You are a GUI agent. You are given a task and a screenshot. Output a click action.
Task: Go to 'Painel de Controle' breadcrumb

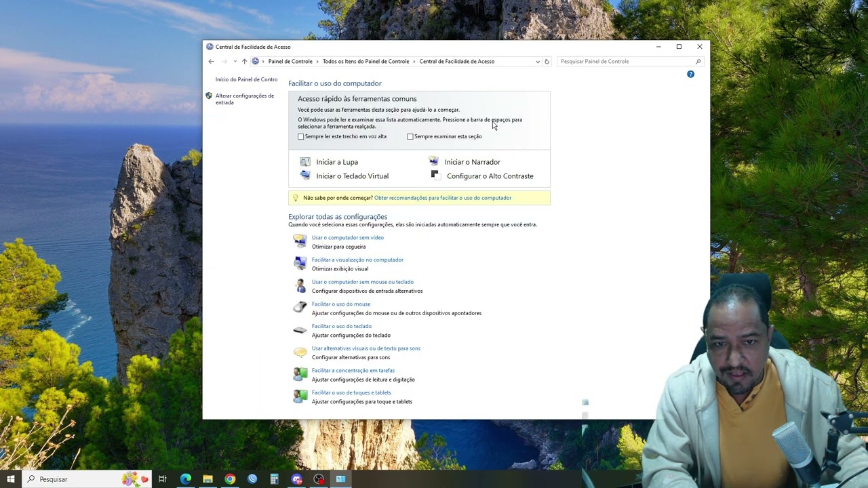tap(290, 62)
